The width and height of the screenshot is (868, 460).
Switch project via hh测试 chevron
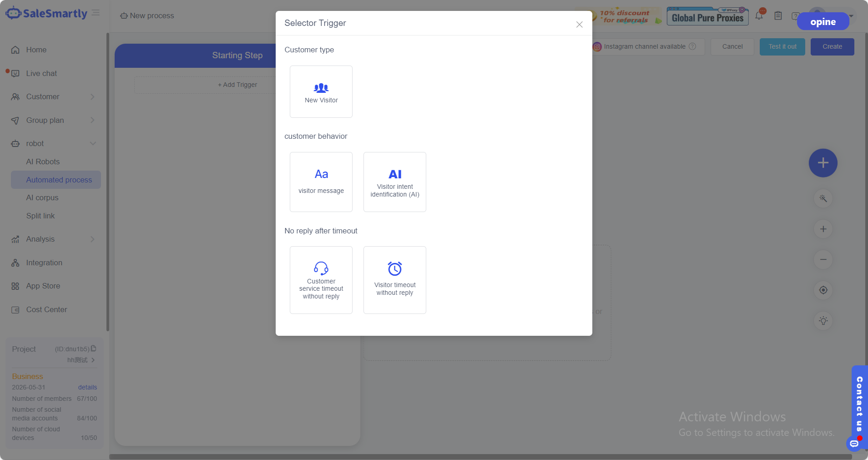[x=93, y=360]
